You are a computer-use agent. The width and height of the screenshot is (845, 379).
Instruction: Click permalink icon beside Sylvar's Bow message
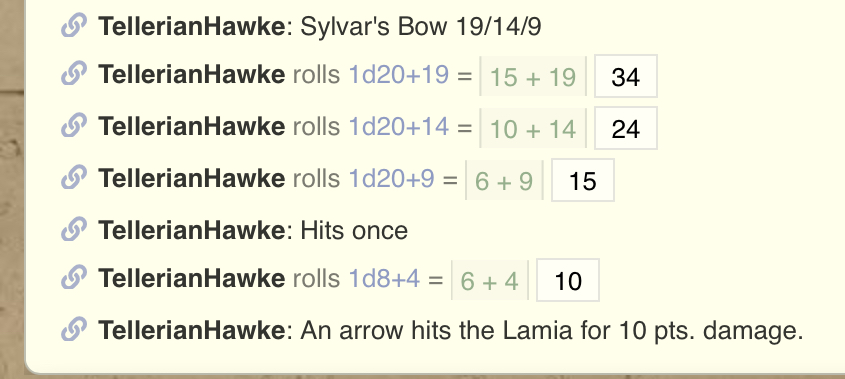[74, 25]
